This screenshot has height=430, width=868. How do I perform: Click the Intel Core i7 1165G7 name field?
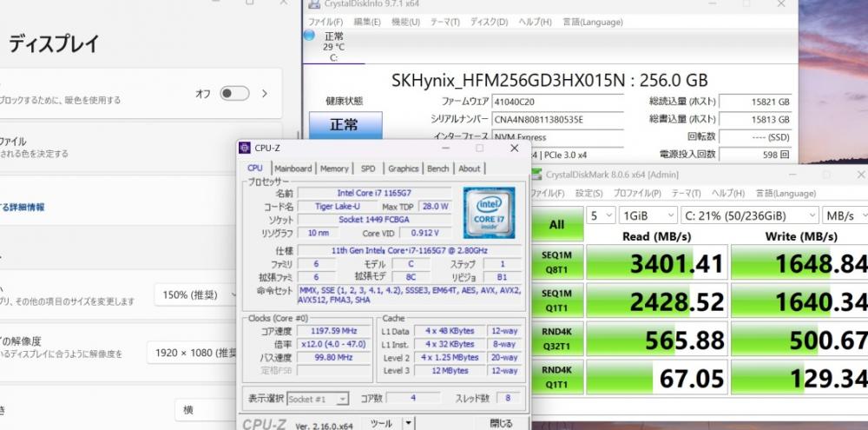374,193
